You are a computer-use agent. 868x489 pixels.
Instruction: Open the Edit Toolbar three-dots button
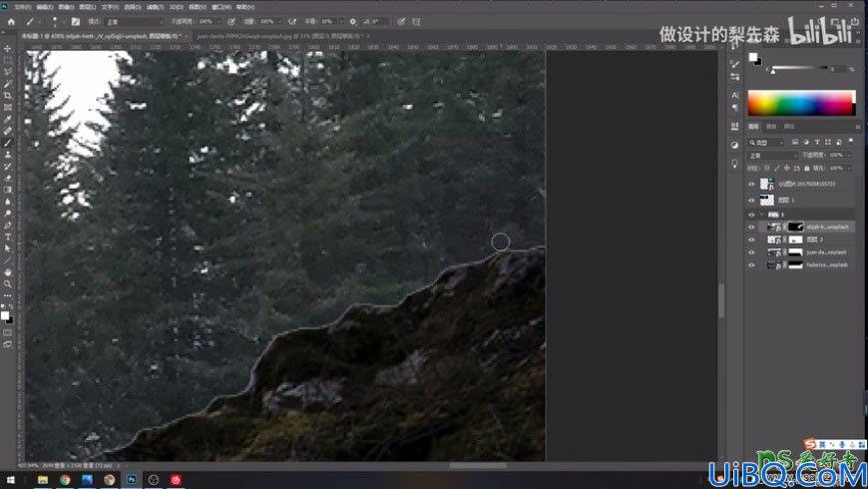tap(8, 295)
